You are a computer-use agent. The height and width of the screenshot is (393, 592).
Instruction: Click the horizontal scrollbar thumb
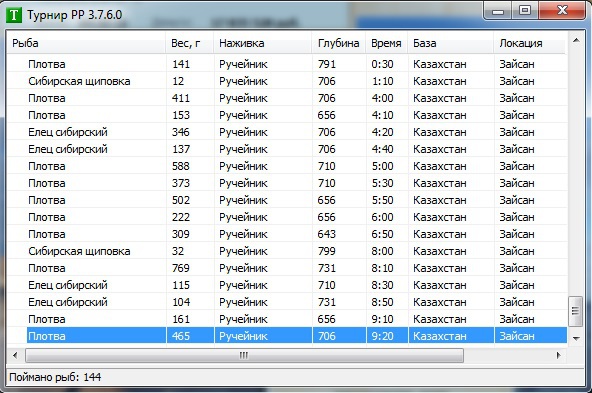point(244,355)
